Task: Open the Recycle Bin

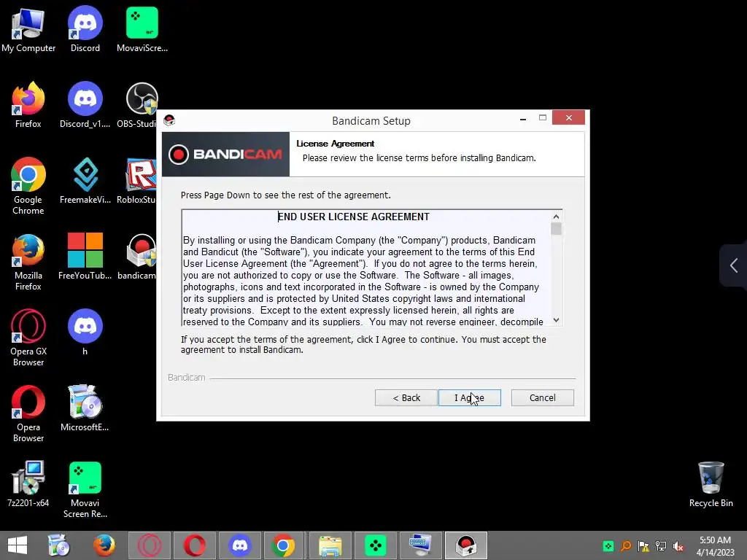Action: coord(711,483)
